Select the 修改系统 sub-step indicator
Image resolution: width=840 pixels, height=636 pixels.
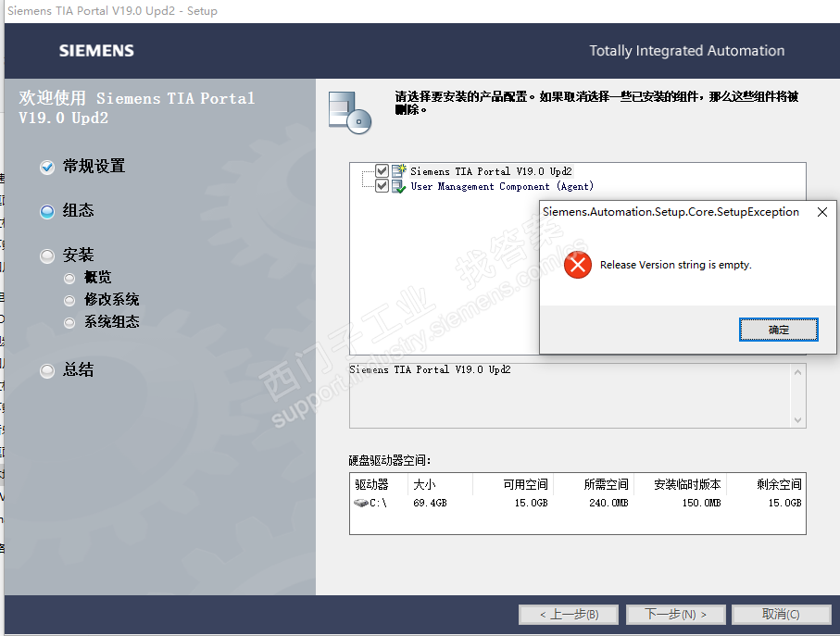pos(69,300)
